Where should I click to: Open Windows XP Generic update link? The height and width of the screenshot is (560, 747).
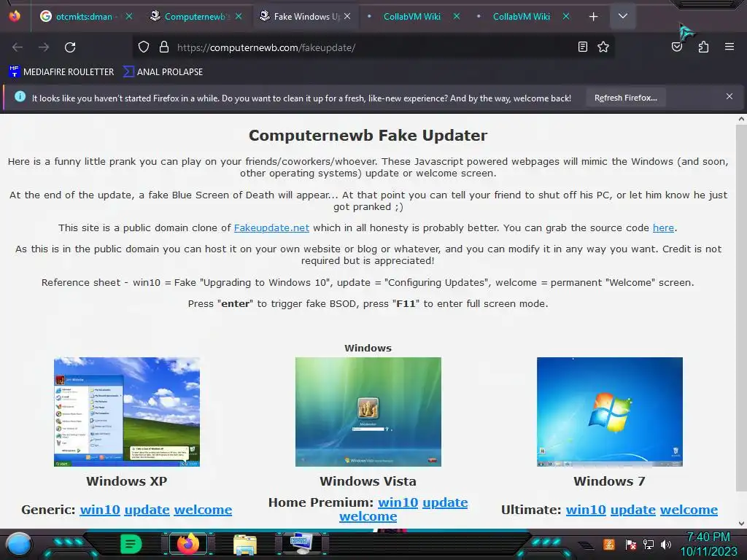point(147,510)
